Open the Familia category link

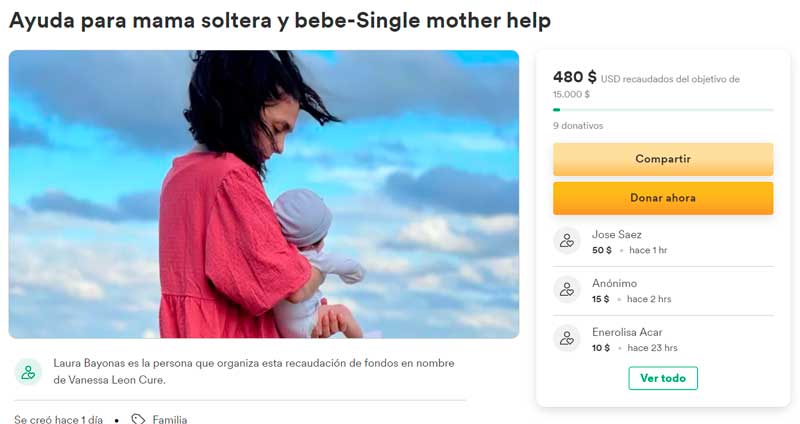[169, 419]
